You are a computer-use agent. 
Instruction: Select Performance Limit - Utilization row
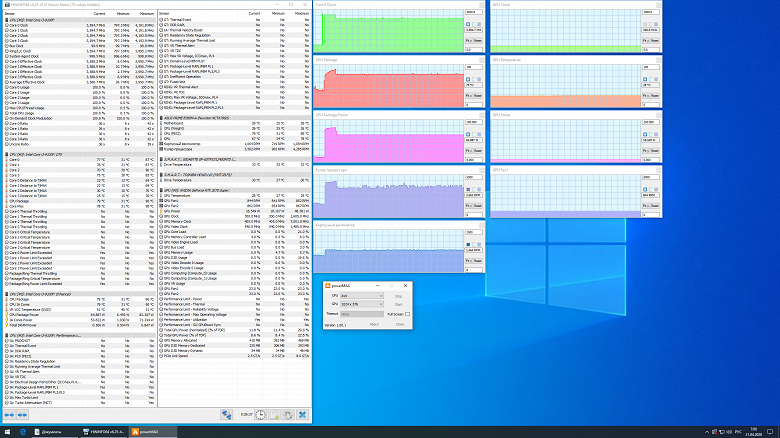[235, 320]
